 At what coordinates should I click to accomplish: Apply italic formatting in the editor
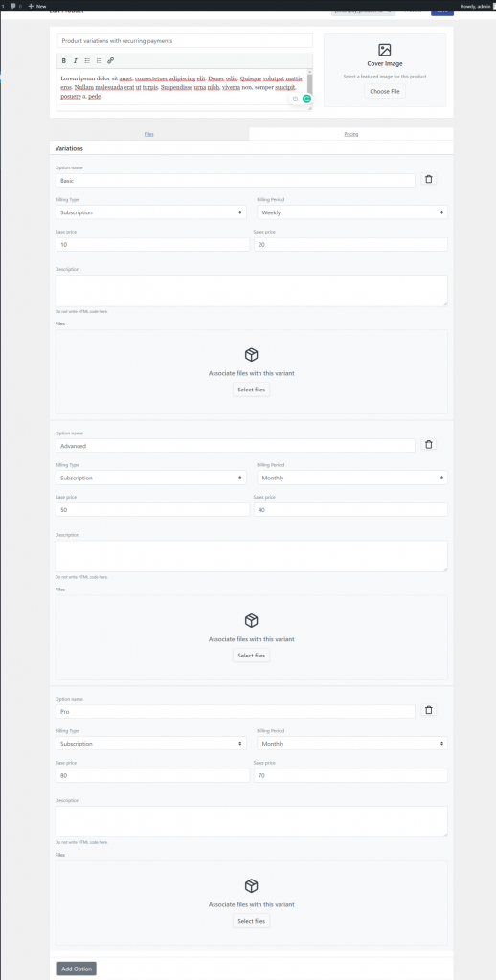click(75, 60)
